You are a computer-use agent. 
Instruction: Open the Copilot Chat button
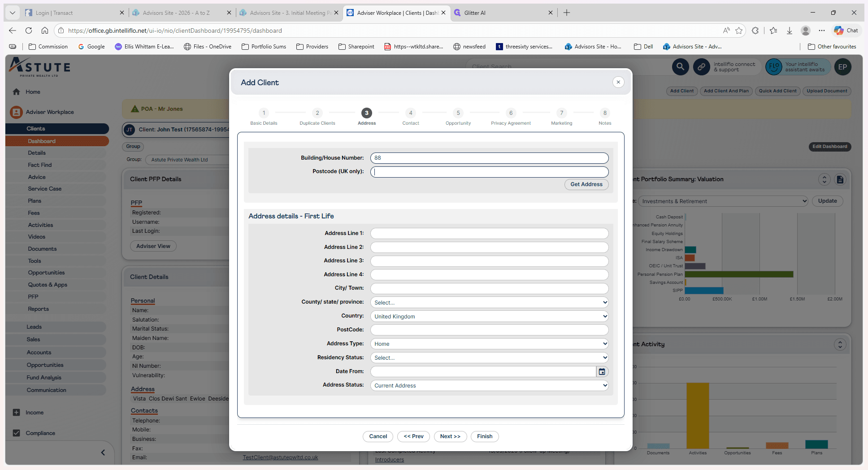click(846, 30)
